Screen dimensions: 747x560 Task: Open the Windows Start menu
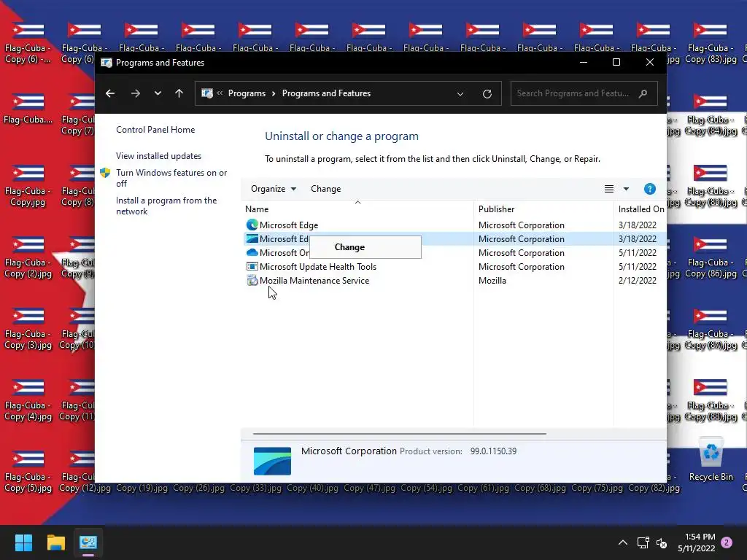pyautogui.click(x=23, y=542)
